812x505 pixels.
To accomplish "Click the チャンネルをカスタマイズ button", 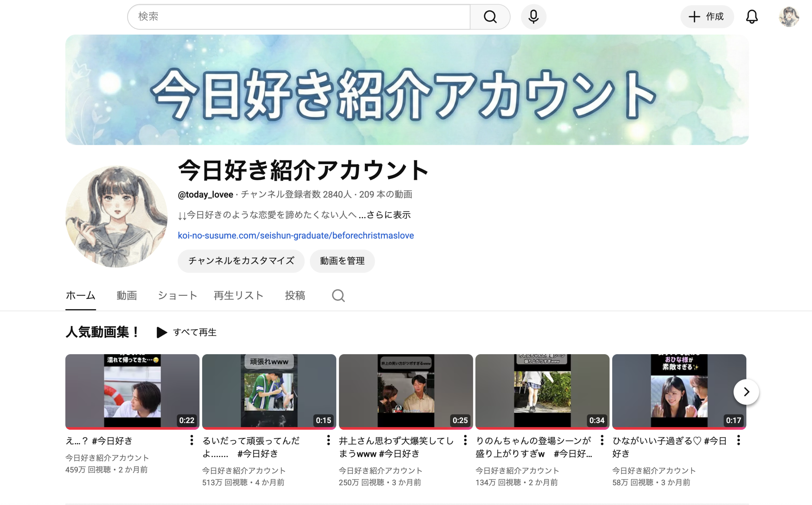I will (x=241, y=261).
